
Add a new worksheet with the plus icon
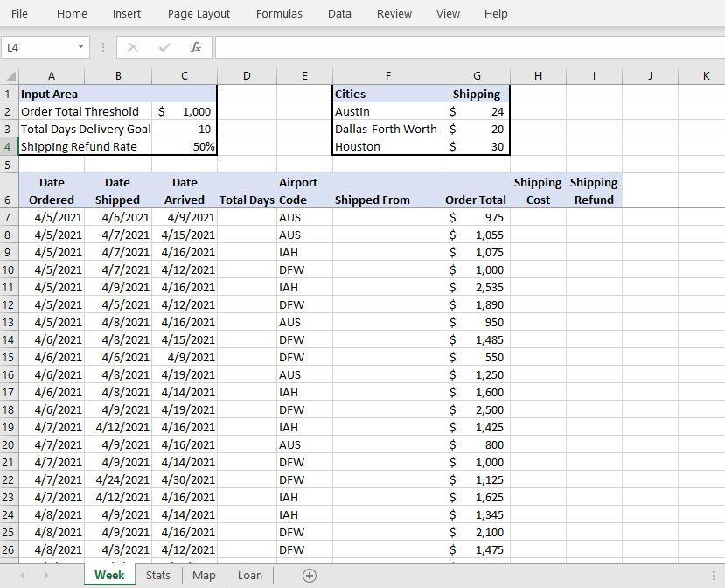click(310, 575)
